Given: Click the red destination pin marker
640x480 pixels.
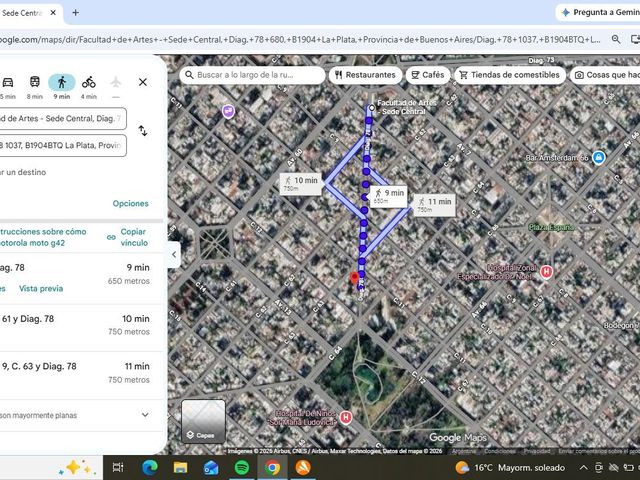Looking at the screenshot, I should [354, 278].
